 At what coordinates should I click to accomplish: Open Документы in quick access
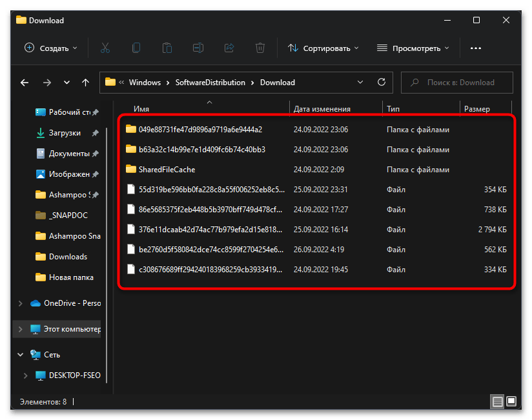coord(67,154)
